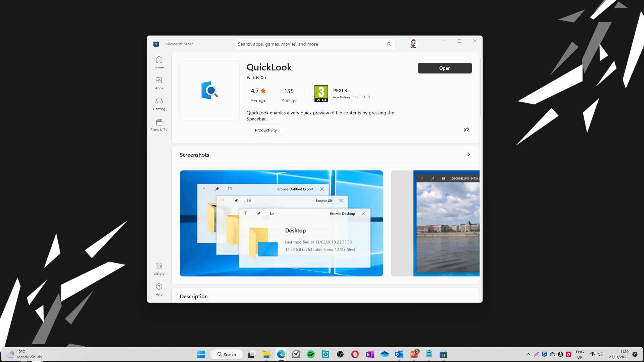Open Help from the sidebar

click(159, 289)
